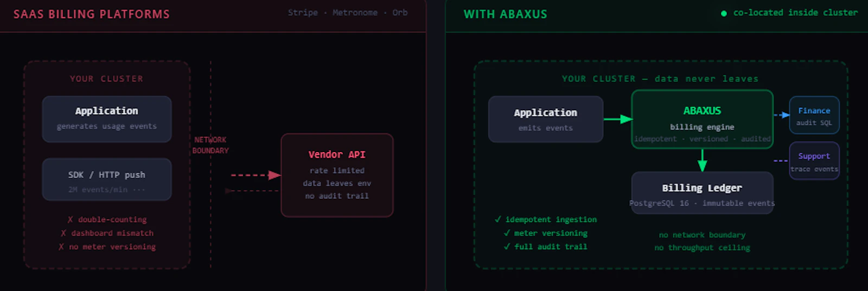Click the blue dashed arrow to Finance
Image resolution: width=868 pixels, height=291 pixels.
[x=781, y=115]
